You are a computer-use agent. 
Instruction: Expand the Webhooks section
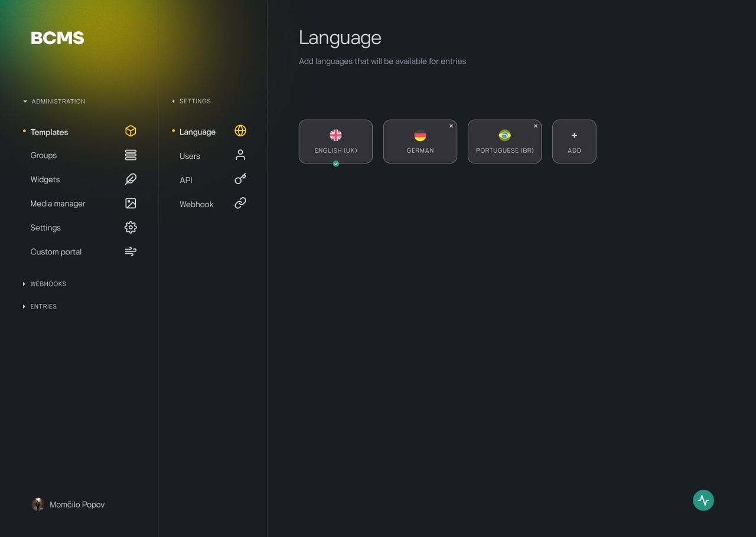pyautogui.click(x=44, y=284)
